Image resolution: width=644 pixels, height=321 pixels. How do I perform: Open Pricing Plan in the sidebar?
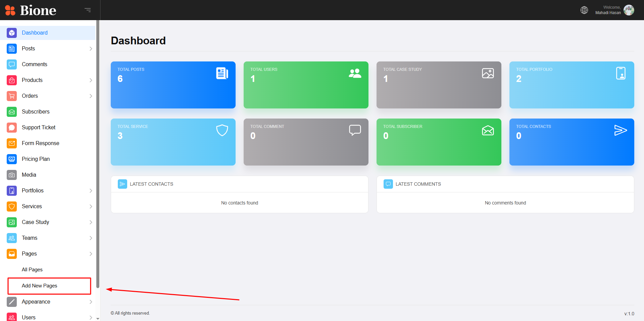[x=48, y=159]
